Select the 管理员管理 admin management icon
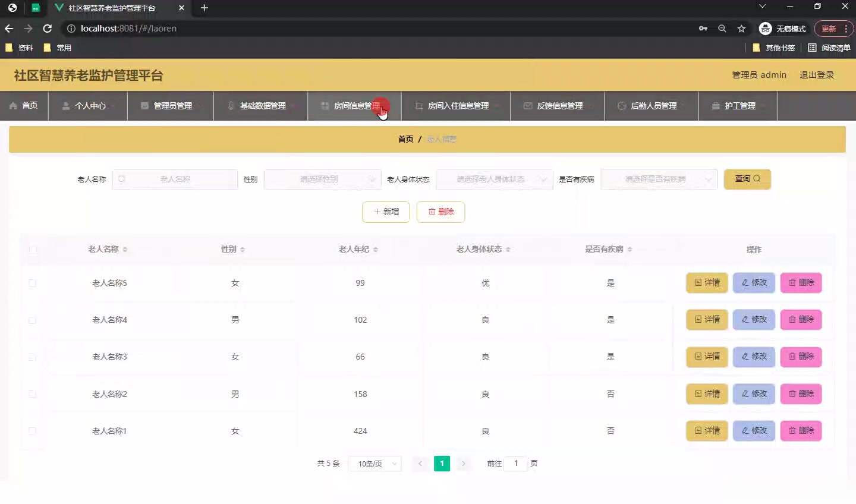 click(143, 106)
